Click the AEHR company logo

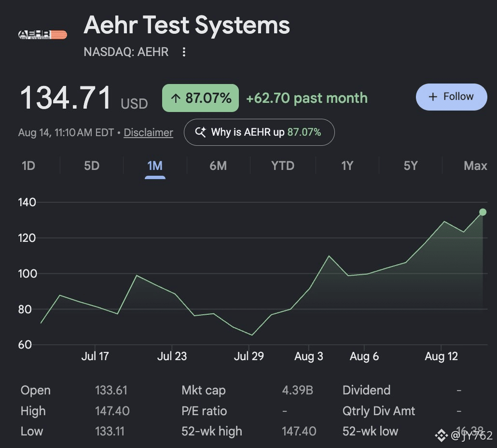point(42,35)
